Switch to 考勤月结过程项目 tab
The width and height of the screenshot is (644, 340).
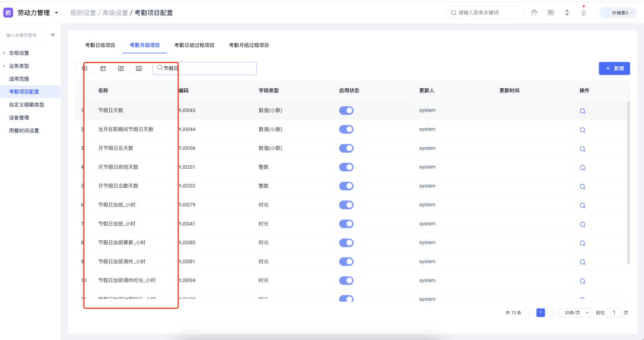pos(249,45)
